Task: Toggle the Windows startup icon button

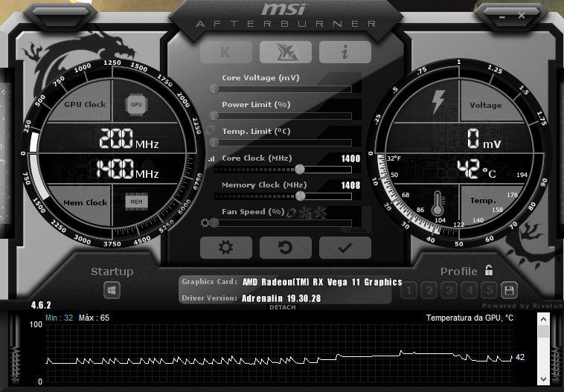Action: coord(112,290)
